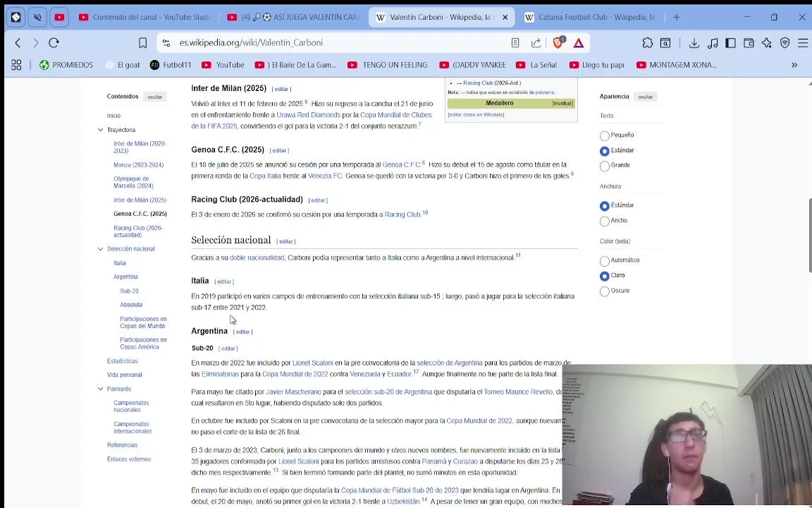Open the TENGO UN FEELING bookmark
This screenshot has height=508, width=812.
[x=388, y=65]
